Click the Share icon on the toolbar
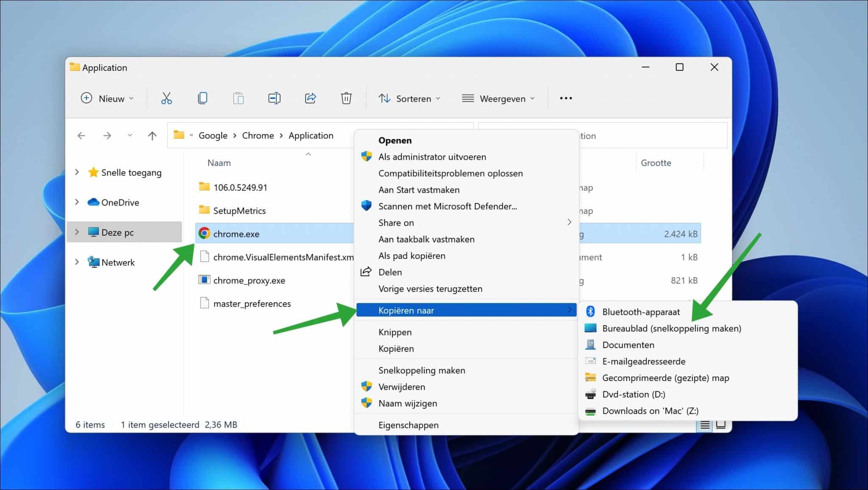This screenshot has height=490, width=868. point(310,98)
